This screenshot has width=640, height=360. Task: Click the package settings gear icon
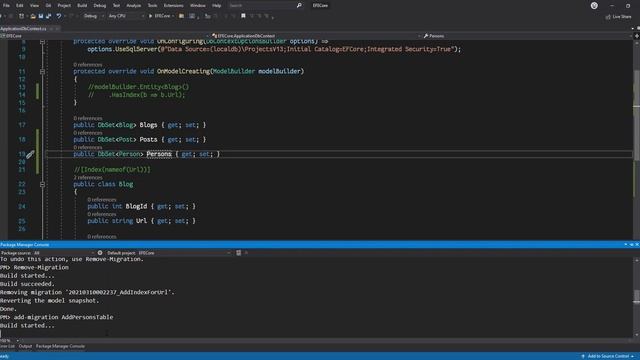coord(100,253)
